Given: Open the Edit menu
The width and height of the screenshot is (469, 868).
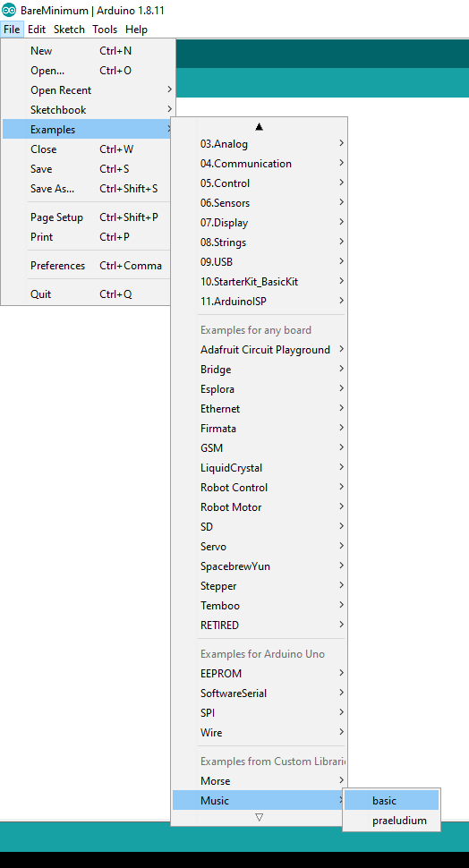Looking at the screenshot, I should point(37,30).
